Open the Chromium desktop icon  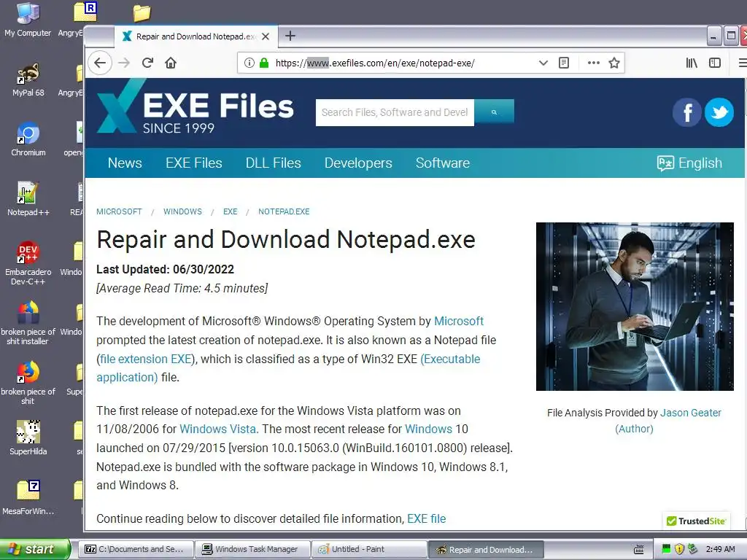click(x=28, y=139)
